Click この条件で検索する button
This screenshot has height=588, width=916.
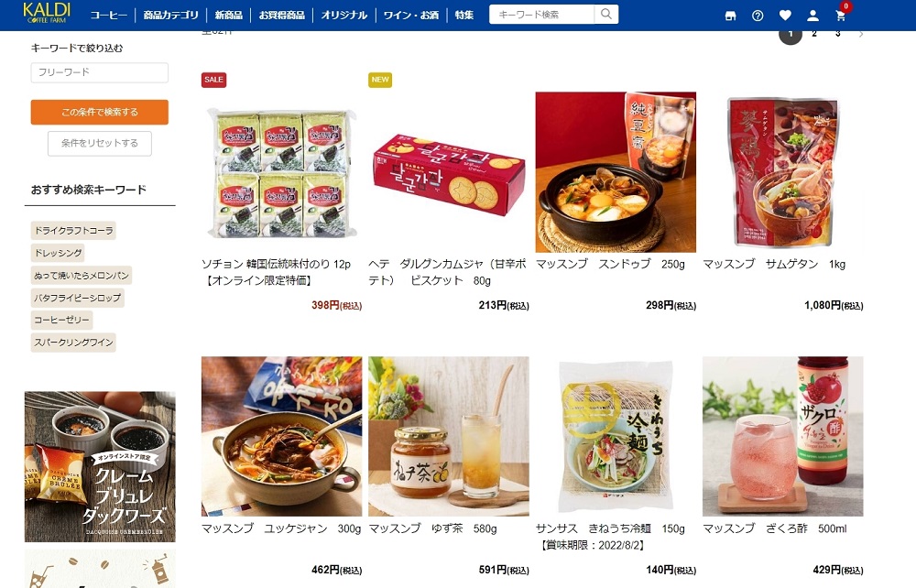[99, 112]
